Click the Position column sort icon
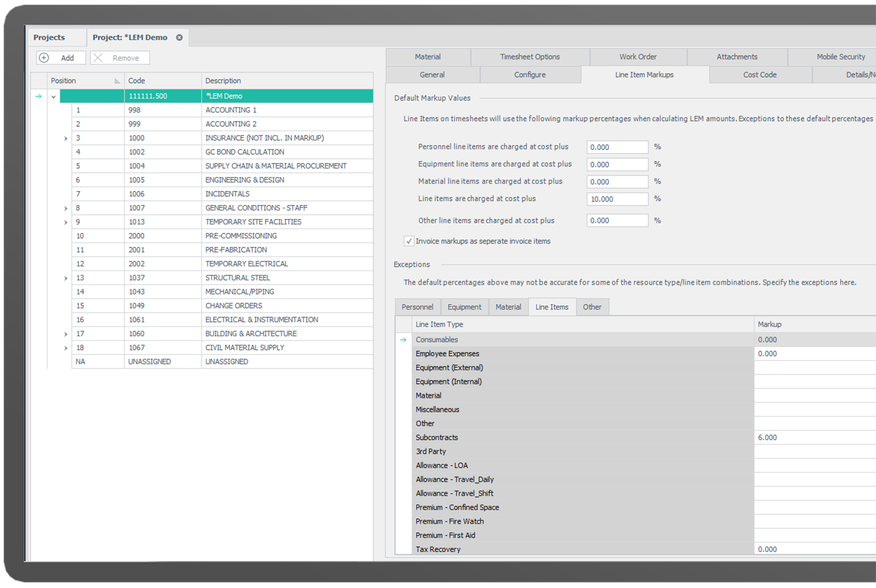The width and height of the screenshot is (876, 588). (117, 81)
